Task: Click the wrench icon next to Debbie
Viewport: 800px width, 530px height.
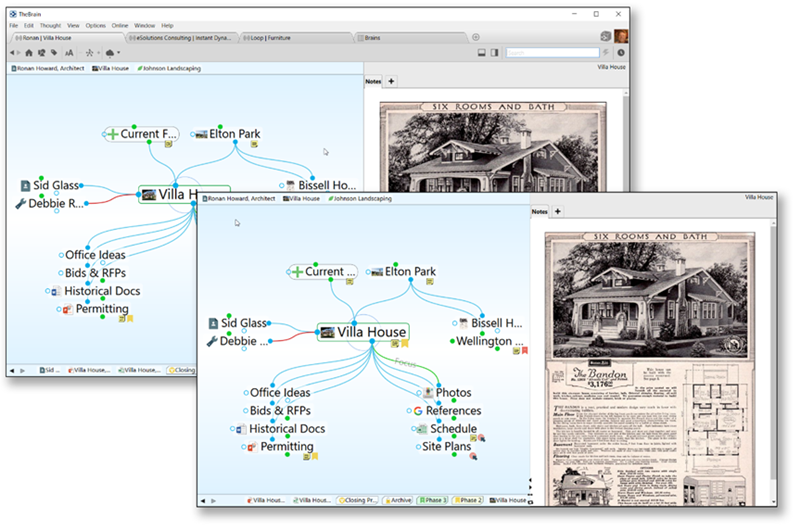Action: pyautogui.click(x=212, y=341)
